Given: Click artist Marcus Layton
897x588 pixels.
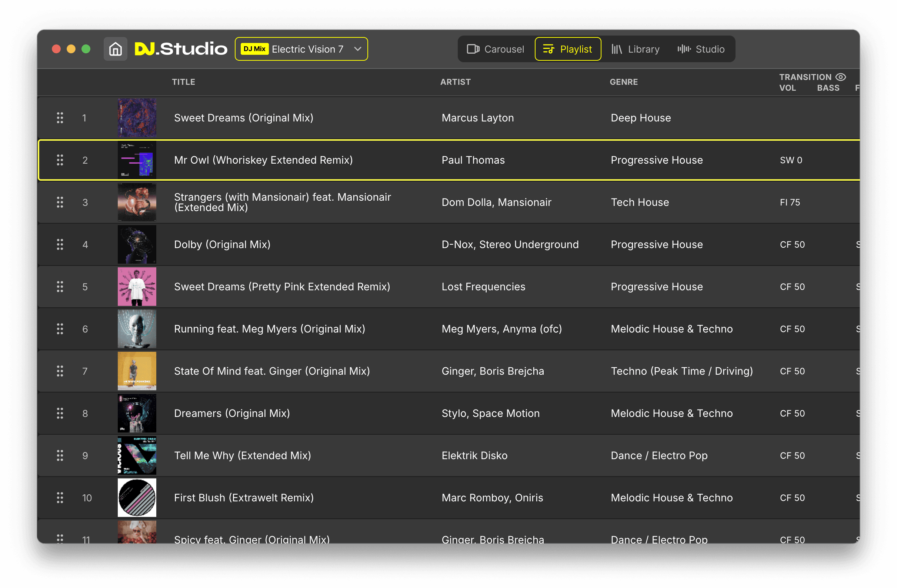Looking at the screenshot, I should pos(478,118).
